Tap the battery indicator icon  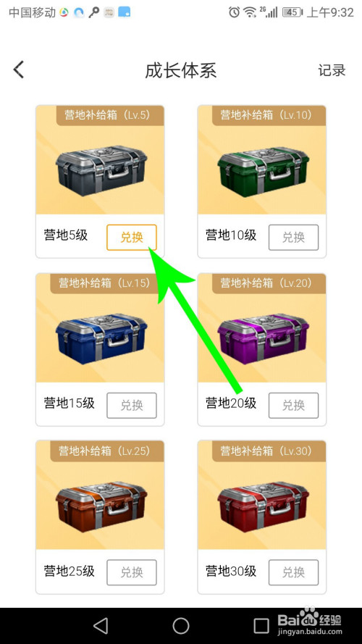coord(292,12)
